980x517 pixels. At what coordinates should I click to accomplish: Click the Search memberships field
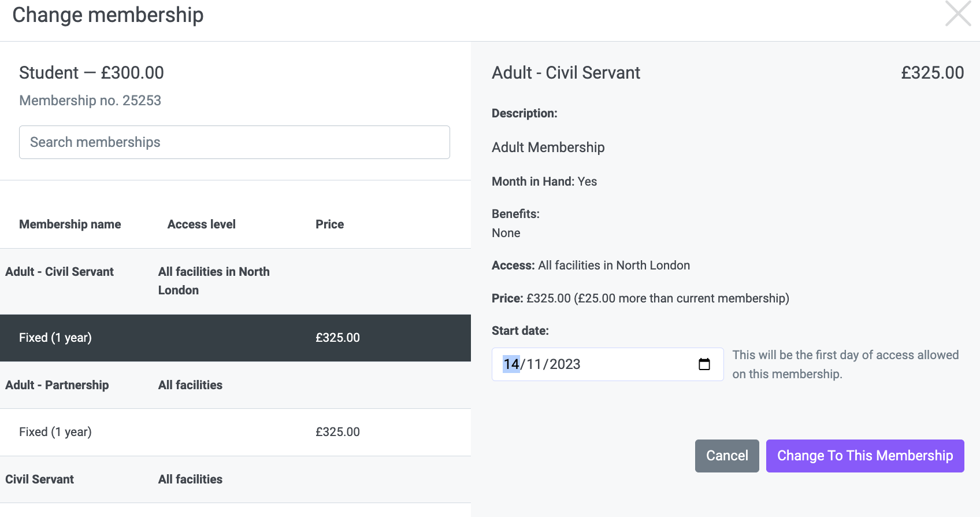point(235,142)
